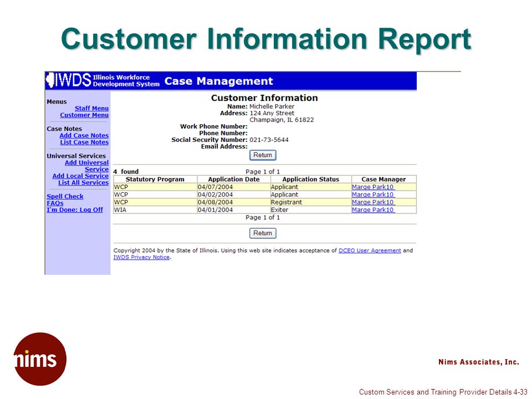Click the WIA program cell
This screenshot has height=399, width=532.
(x=155, y=209)
